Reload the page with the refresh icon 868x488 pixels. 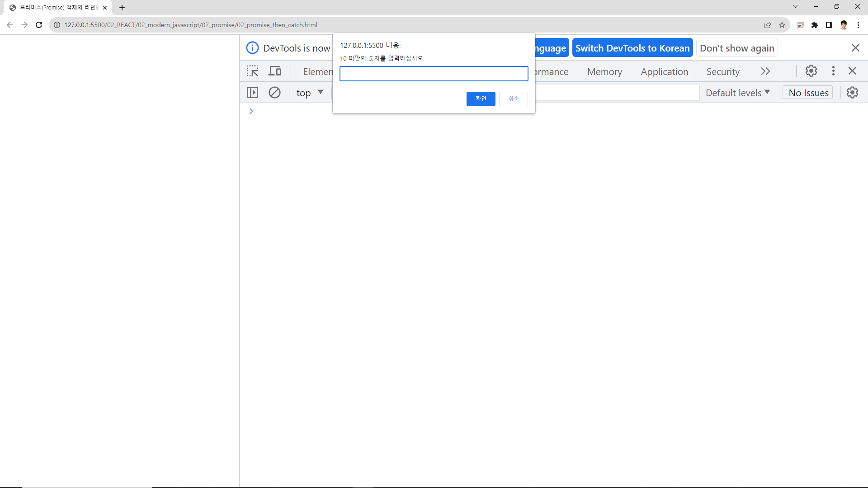pyautogui.click(x=39, y=25)
